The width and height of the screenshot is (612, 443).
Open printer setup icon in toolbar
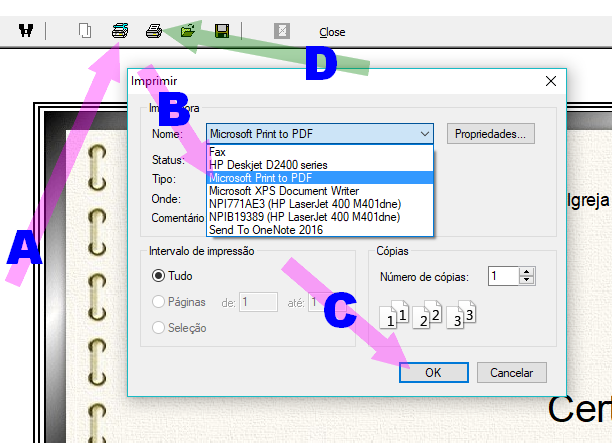click(120, 30)
